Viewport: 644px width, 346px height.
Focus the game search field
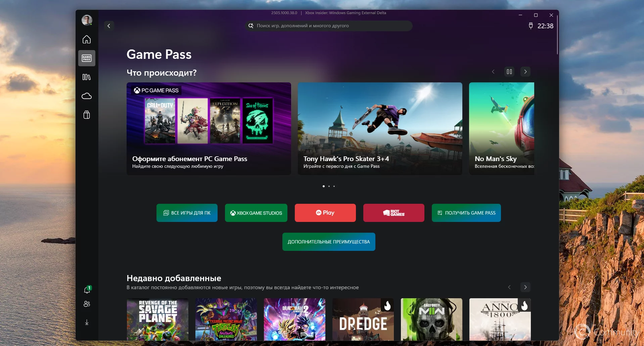(329, 26)
